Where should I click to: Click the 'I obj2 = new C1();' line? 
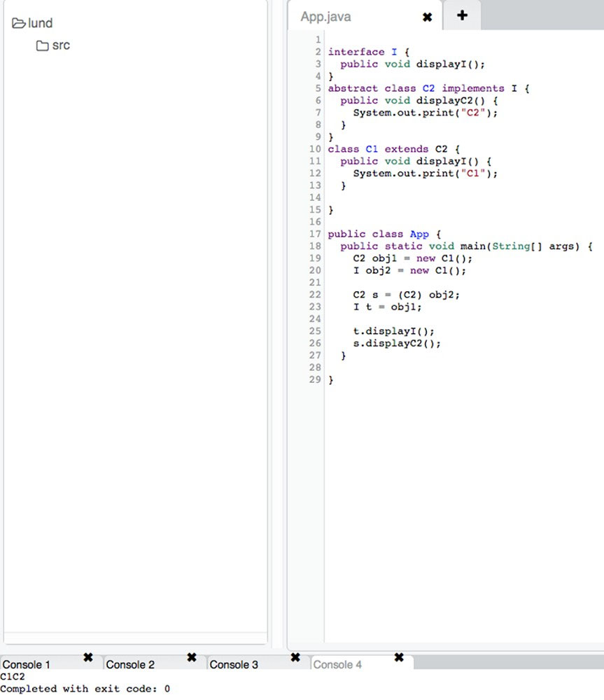click(x=409, y=270)
